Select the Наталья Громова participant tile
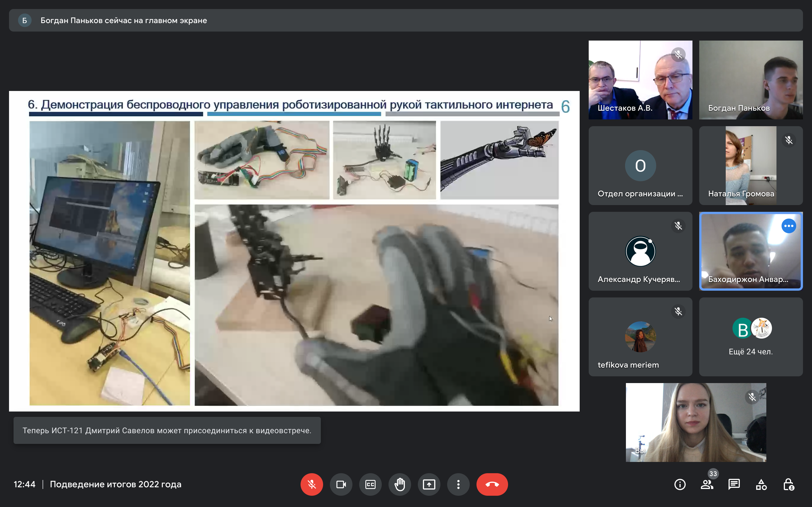This screenshot has height=507, width=812. (751, 165)
